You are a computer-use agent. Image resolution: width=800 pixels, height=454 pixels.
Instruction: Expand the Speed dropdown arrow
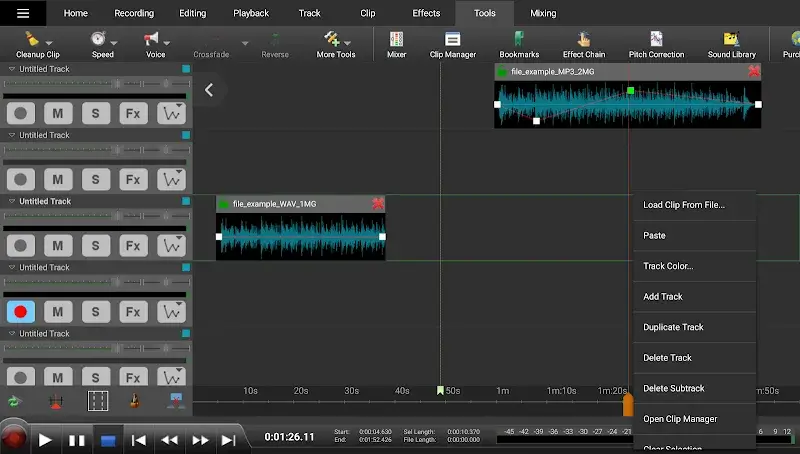(115, 42)
